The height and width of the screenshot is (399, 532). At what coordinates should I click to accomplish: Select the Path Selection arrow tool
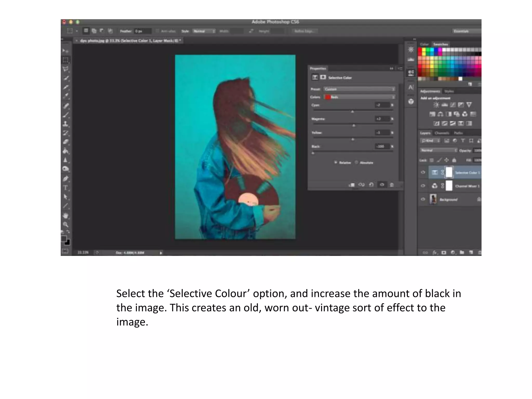65,197
